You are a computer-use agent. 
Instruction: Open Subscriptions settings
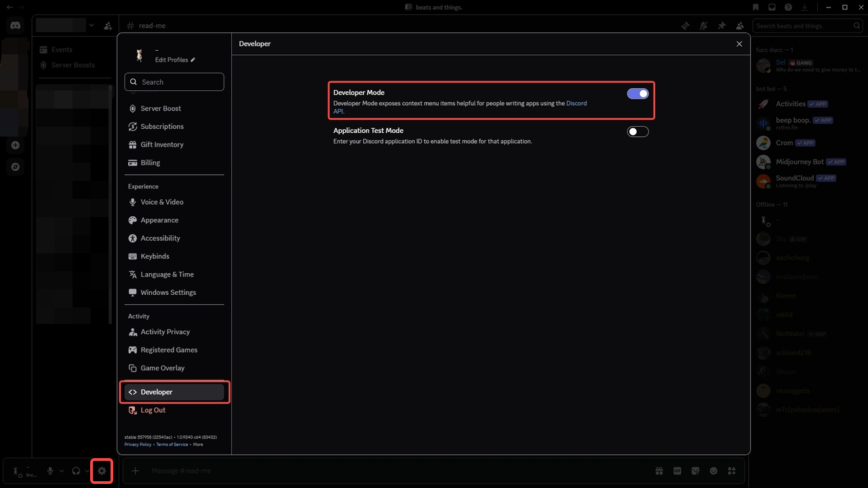click(174, 127)
